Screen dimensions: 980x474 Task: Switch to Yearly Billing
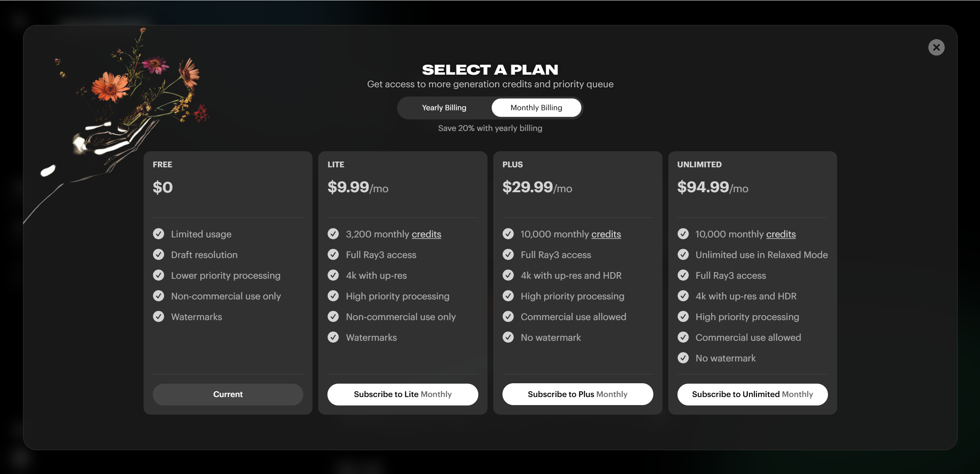coord(444,108)
